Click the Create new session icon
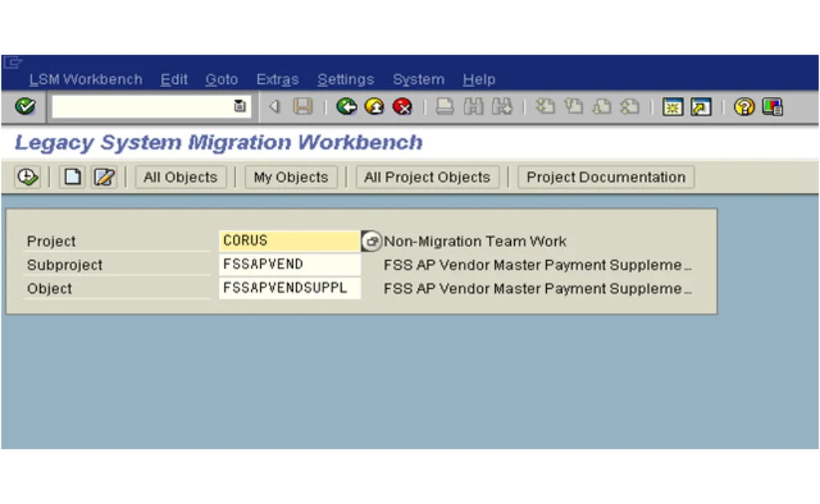 [673, 106]
